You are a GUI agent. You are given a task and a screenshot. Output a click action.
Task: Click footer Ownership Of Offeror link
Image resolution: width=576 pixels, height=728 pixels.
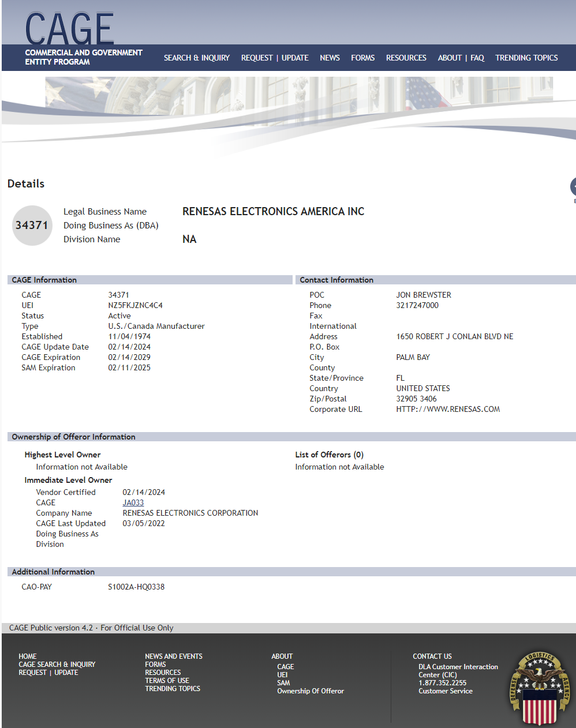click(311, 691)
